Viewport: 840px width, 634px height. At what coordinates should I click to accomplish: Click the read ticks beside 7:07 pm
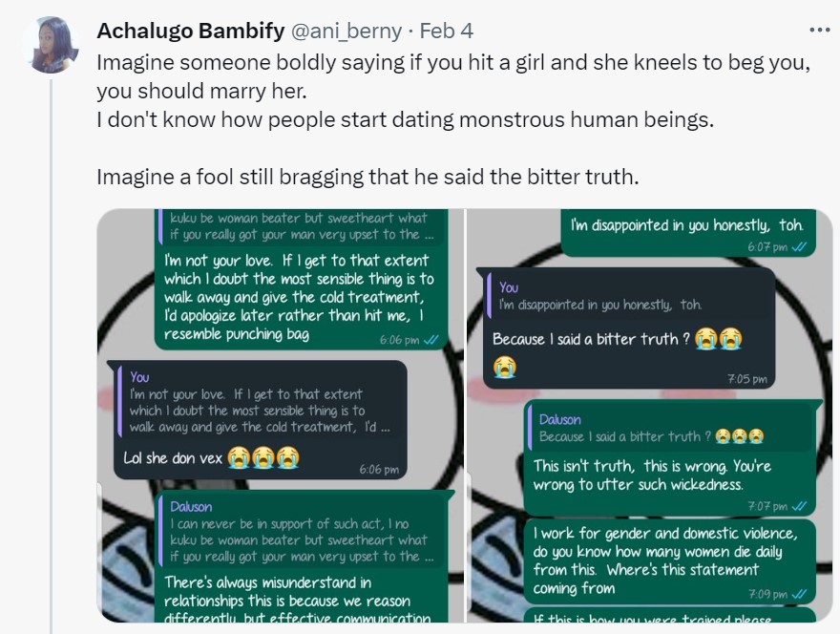pos(800,506)
